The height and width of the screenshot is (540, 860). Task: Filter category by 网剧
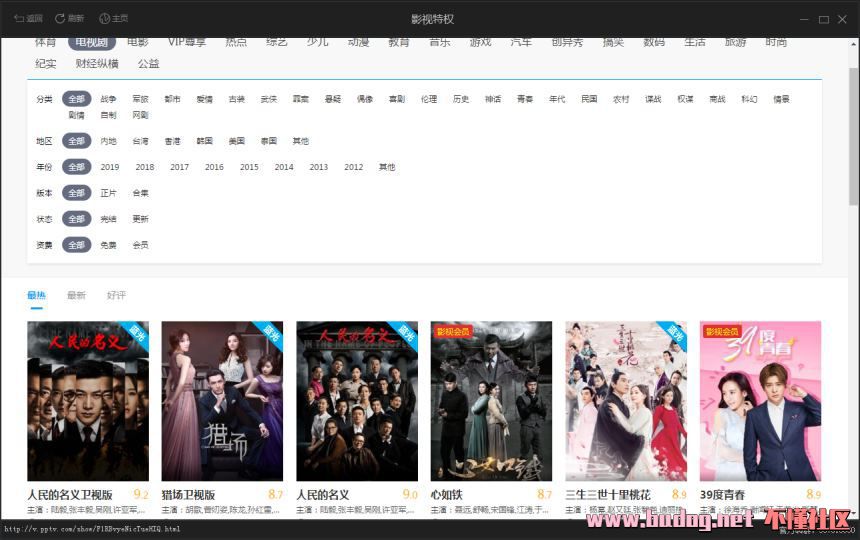point(140,115)
